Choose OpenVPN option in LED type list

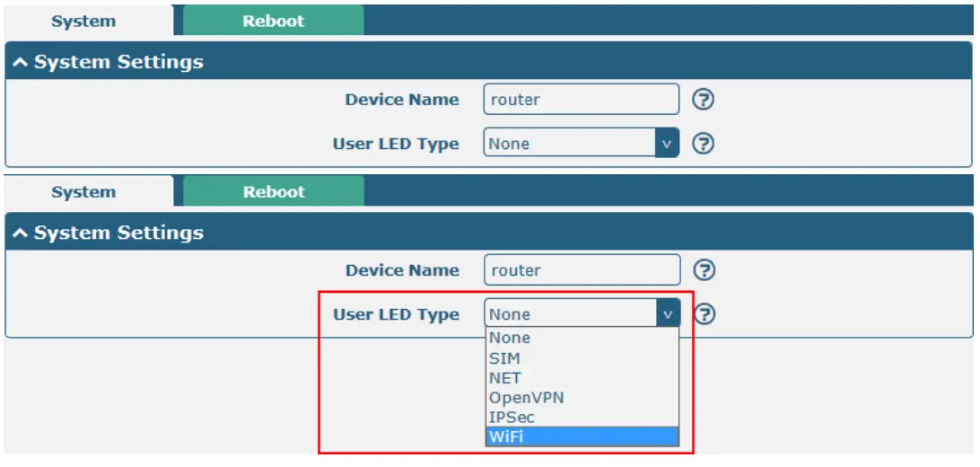[x=582, y=398]
